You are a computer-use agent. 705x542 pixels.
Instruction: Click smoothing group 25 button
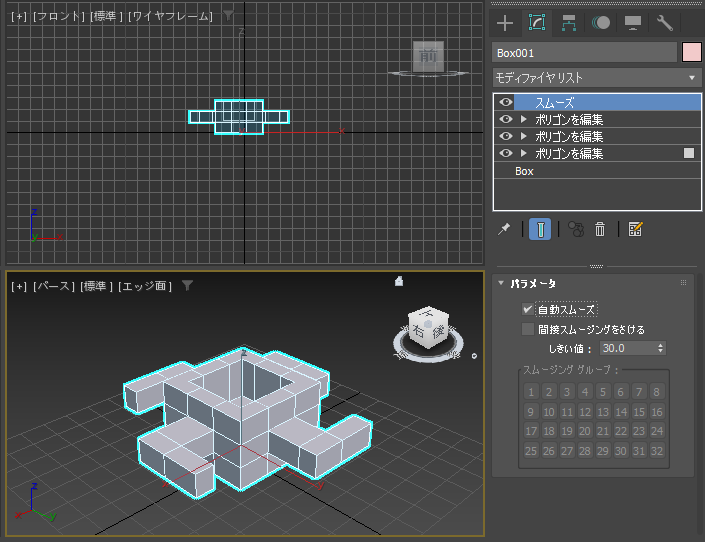(x=531, y=451)
